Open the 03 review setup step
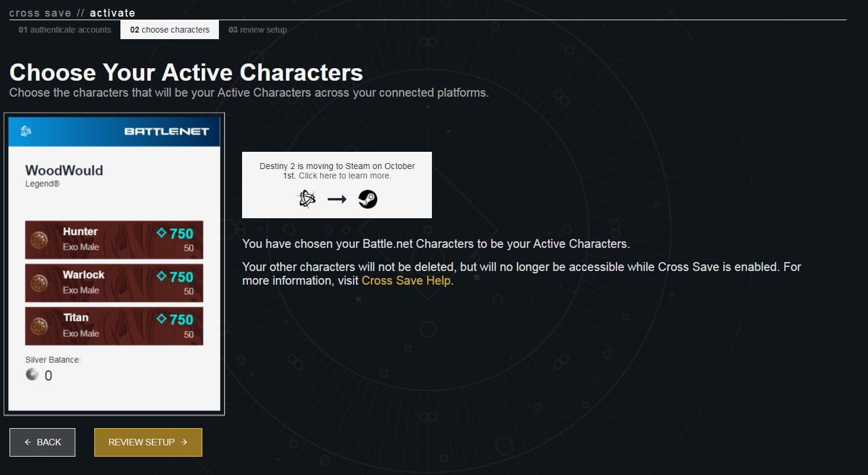The image size is (868, 475). click(257, 30)
